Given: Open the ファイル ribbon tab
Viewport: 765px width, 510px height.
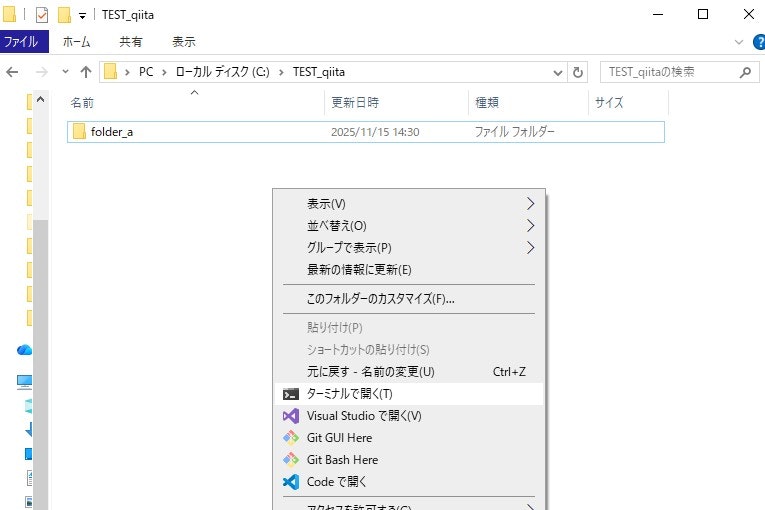Looking at the screenshot, I should 24,42.
